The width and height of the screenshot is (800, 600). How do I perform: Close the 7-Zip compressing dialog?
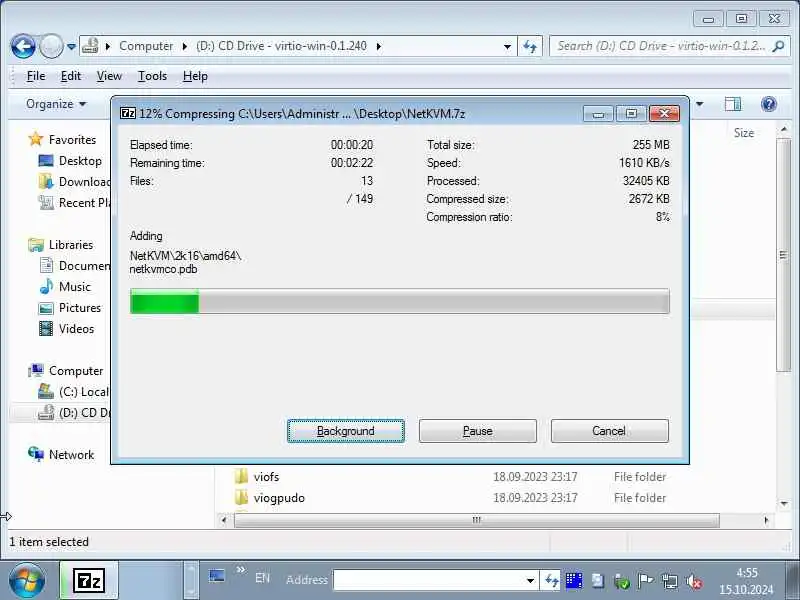click(664, 114)
